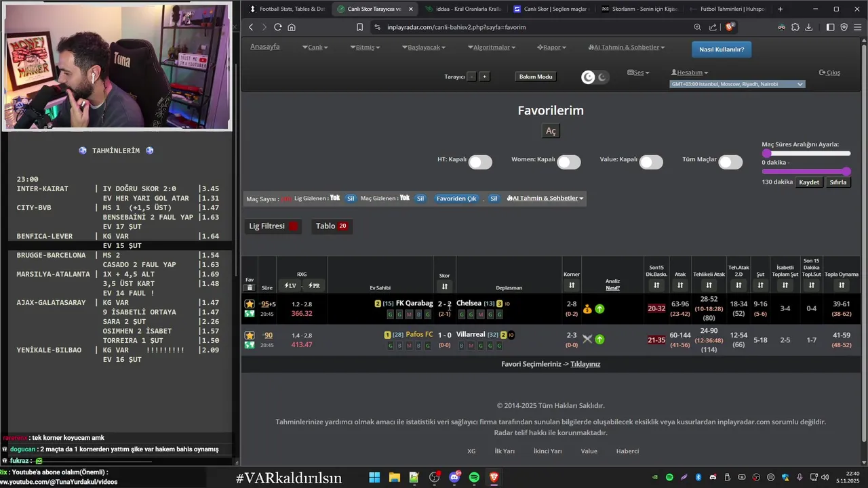Sort by Topla Oynama column arrows

(842, 285)
